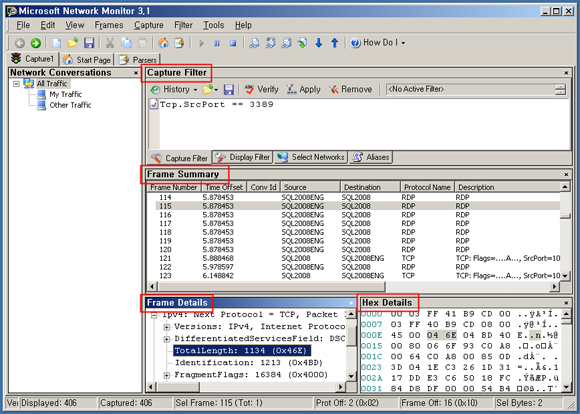
Task: Save the capture using main toolbar disk icon
Action: (x=89, y=43)
